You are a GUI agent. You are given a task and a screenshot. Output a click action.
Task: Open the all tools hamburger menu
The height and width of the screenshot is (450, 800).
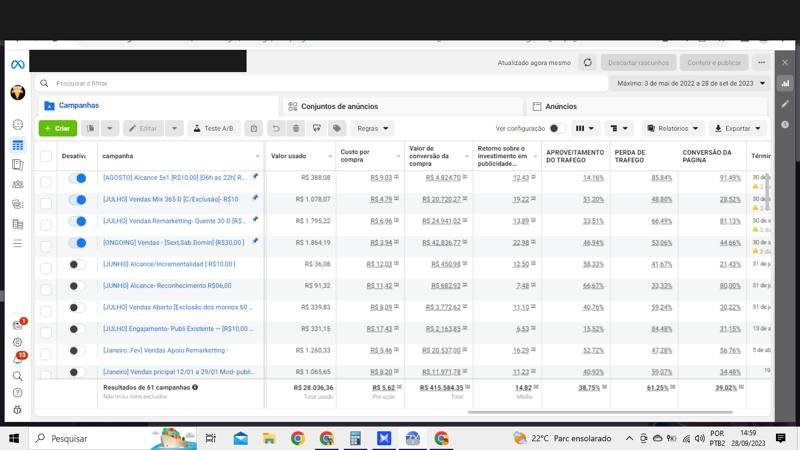pyautogui.click(x=17, y=243)
